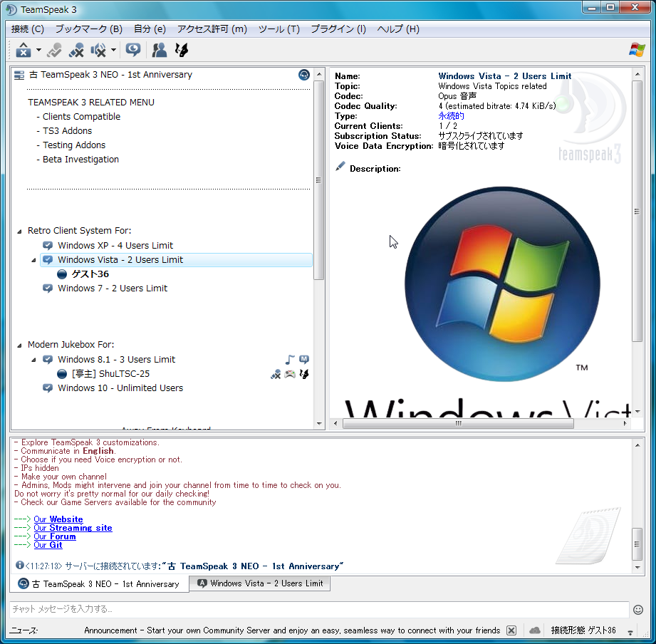The image size is (656, 644).
Task: Click the gamepad icon on ShuLTSC-25 row
Action: click(290, 374)
